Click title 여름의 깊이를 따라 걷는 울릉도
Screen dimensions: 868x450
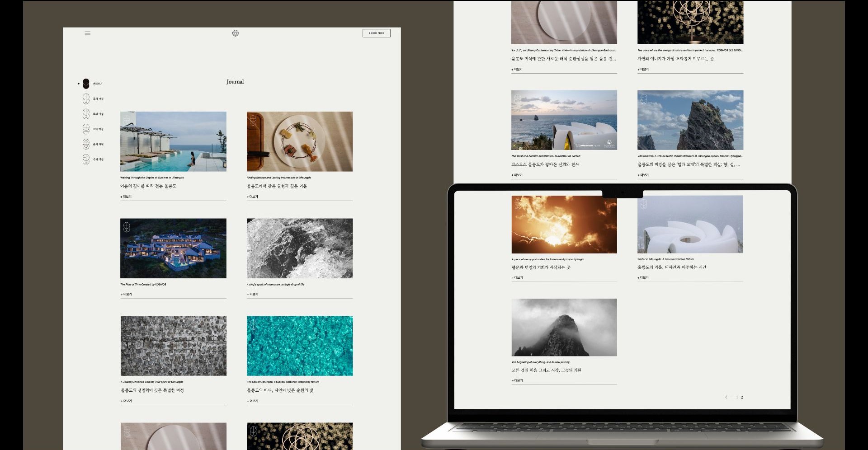tap(148, 186)
